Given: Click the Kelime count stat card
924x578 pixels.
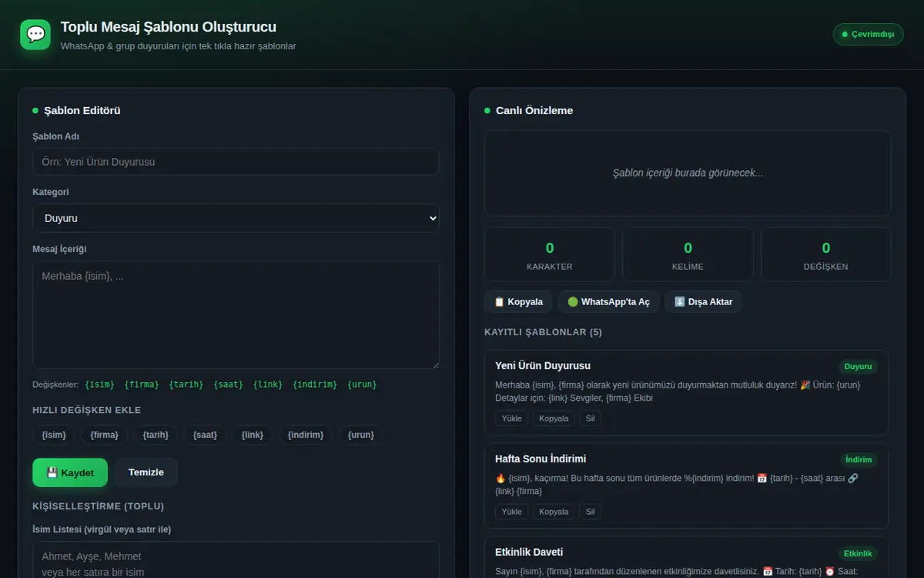Looking at the screenshot, I should pos(688,254).
